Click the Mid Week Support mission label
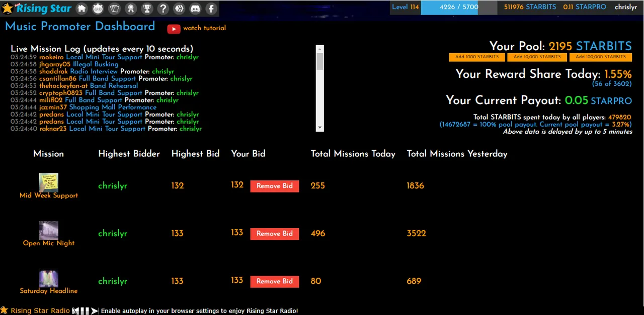 click(49, 195)
